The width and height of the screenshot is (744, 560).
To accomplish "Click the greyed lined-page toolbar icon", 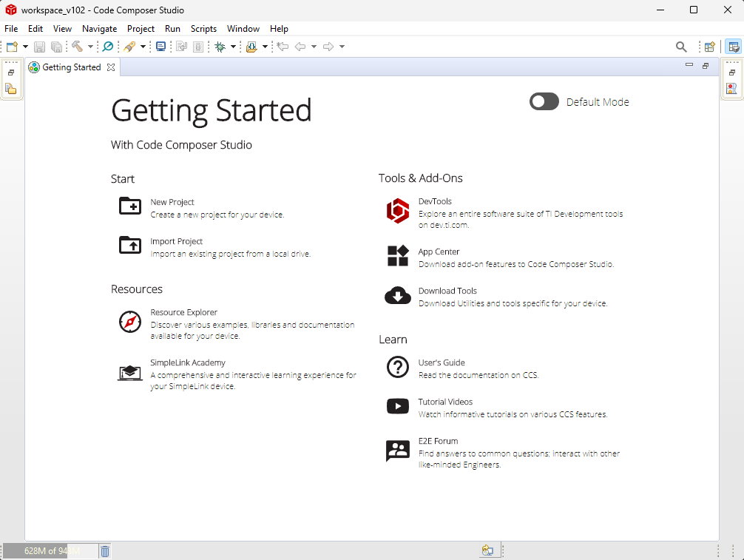I will pyautogui.click(x=198, y=47).
